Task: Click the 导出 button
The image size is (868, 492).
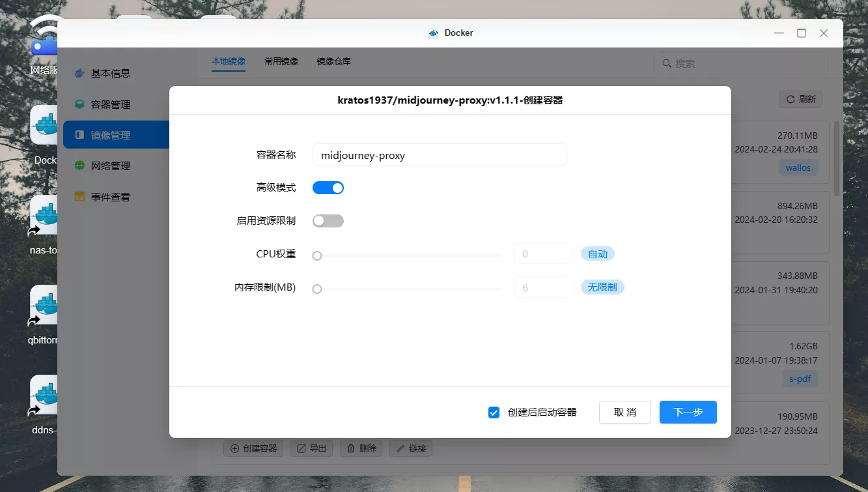Action: coord(312,448)
